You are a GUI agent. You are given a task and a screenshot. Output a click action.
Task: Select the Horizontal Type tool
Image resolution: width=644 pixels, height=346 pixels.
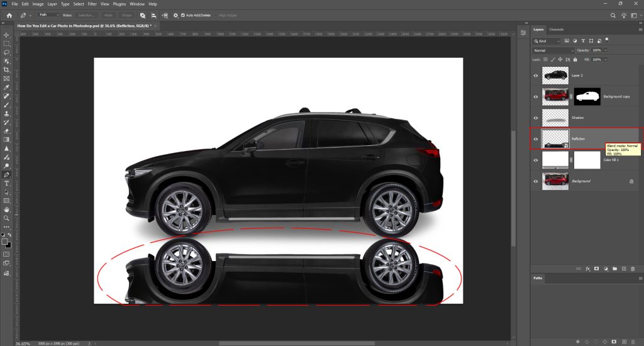(x=6, y=183)
